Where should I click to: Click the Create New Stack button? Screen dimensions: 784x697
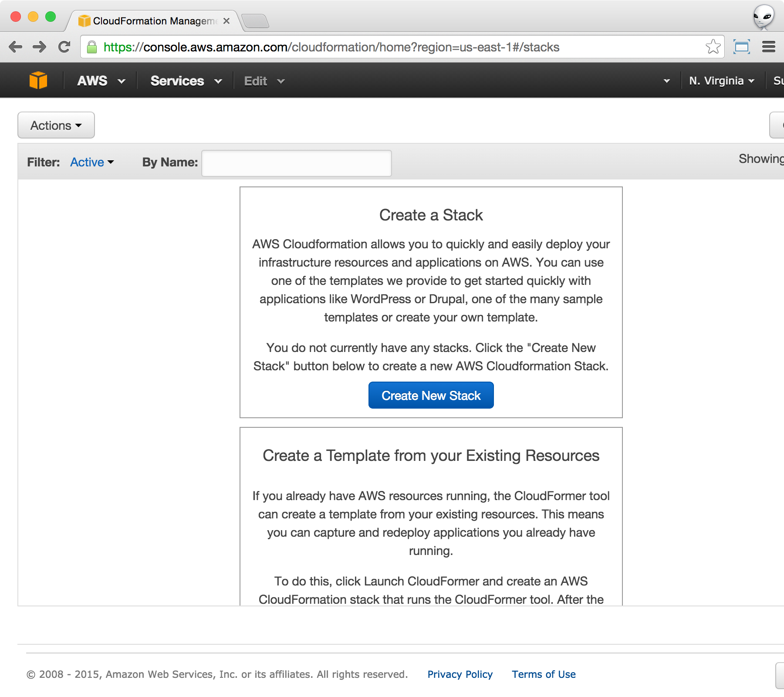[x=431, y=396]
